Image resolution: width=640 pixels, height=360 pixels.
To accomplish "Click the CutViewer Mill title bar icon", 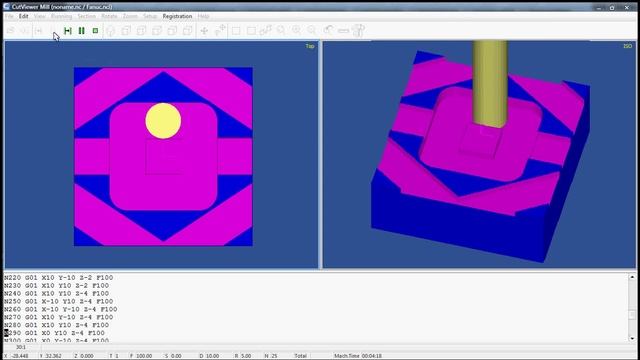I will [x=7, y=7].
